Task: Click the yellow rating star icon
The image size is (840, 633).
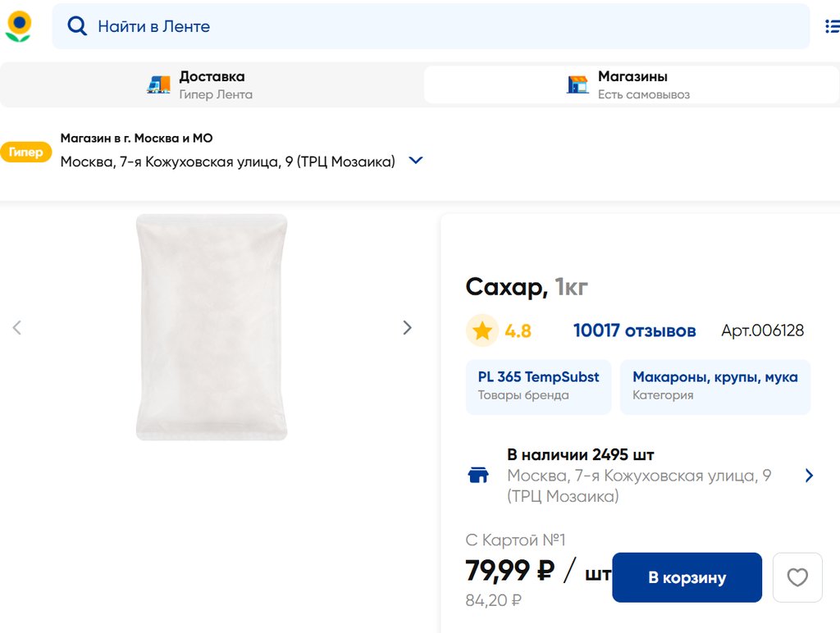Action: coord(482,330)
